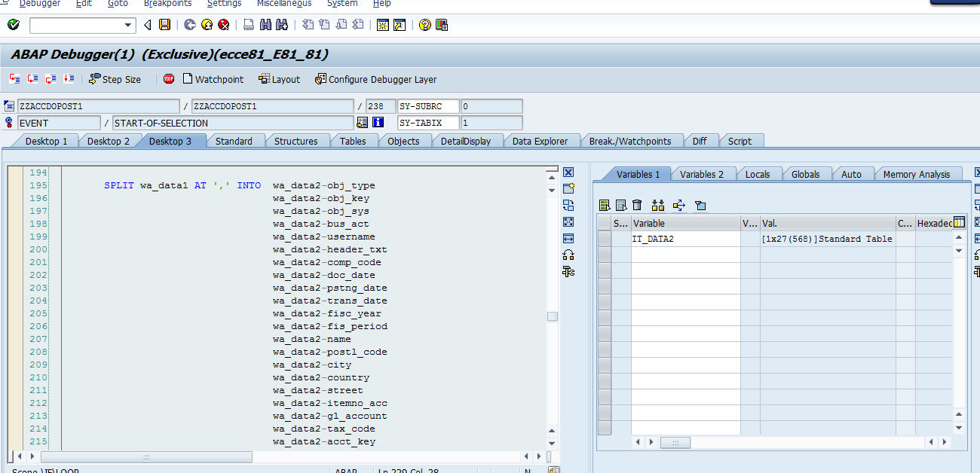The height and width of the screenshot is (473, 980).
Task: Click the Continue (run) debugger icon
Action: (x=68, y=78)
